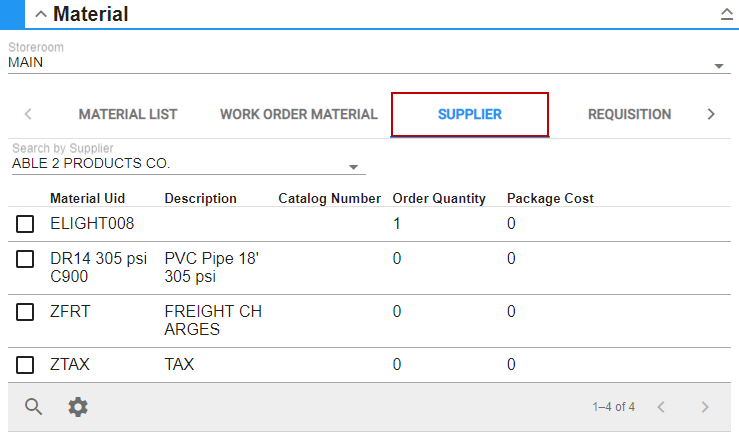Viewport: 739px width, 432px height.
Task: Expand the Search by Supplier dropdown
Action: click(x=353, y=167)
